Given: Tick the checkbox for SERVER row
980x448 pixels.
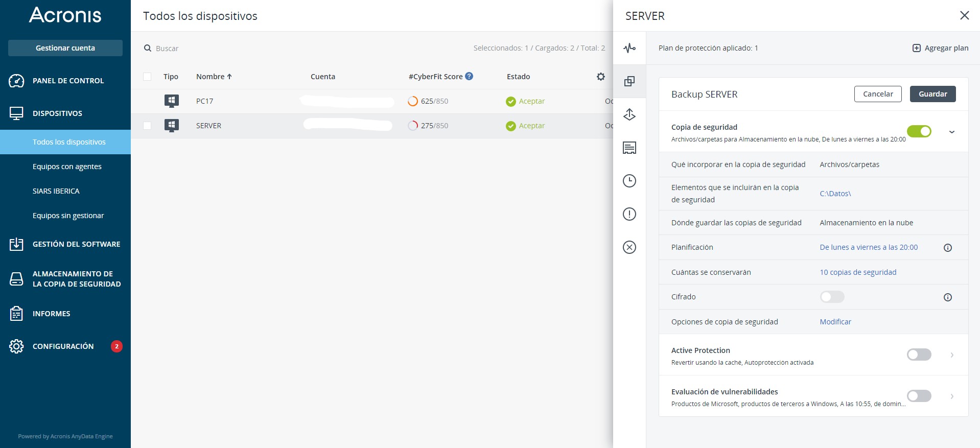Looking at the screenshot, I should point(147,126).
